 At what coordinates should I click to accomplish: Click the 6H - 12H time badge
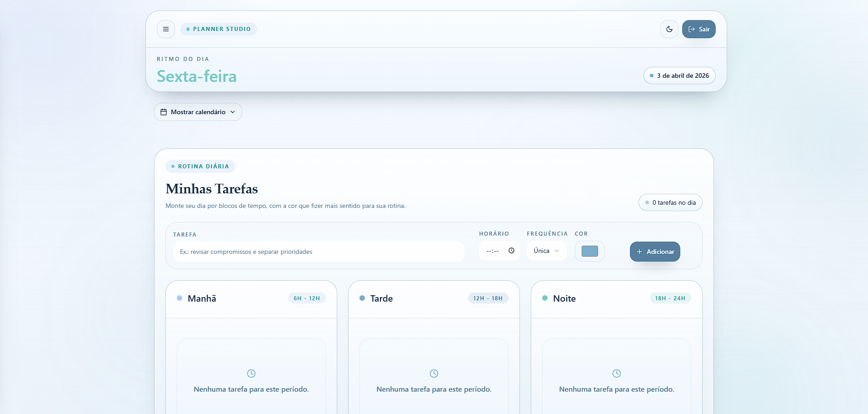(x=307, y=298)
